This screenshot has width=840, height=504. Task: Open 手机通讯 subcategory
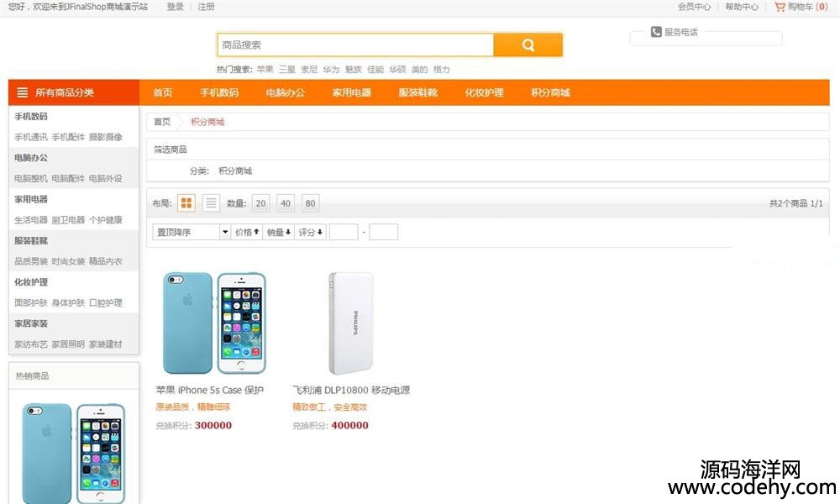coord(31,137)
